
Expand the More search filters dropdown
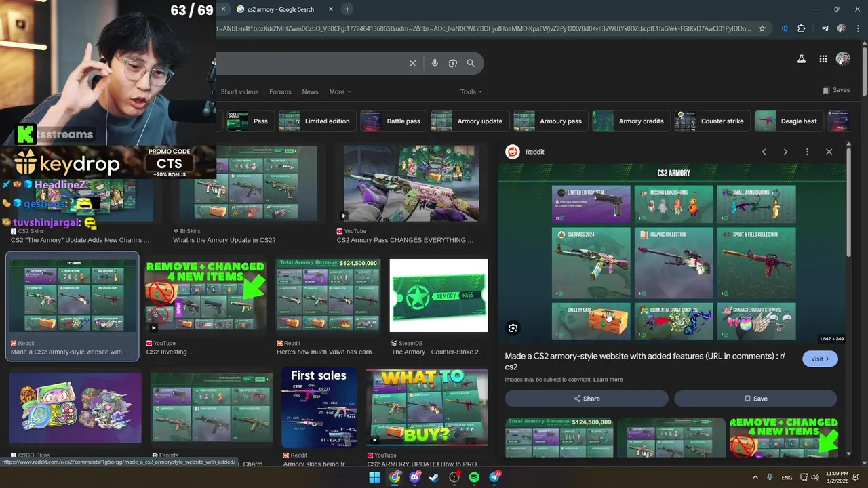[340, 91]
